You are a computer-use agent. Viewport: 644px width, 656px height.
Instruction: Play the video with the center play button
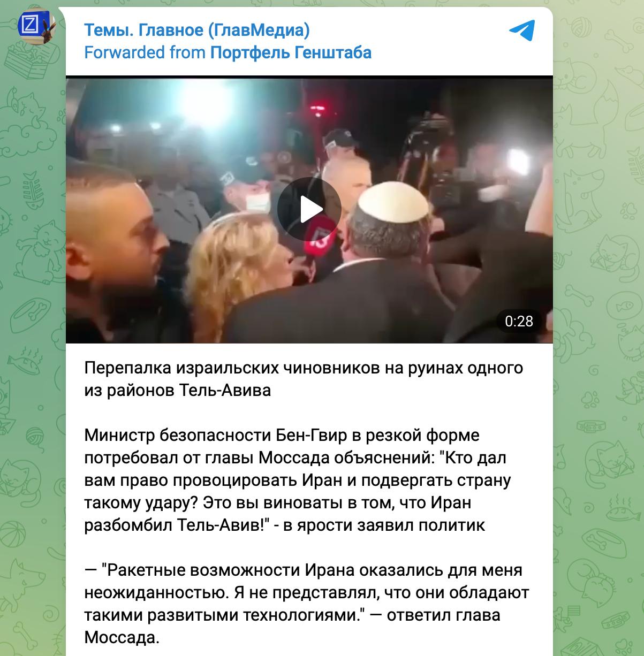[x=309, y=209]
